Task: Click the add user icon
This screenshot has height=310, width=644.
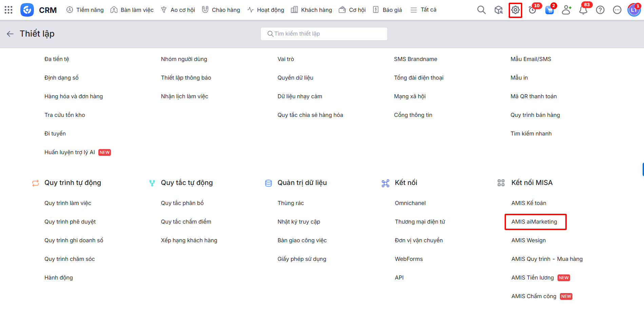Action: [566, 10]
